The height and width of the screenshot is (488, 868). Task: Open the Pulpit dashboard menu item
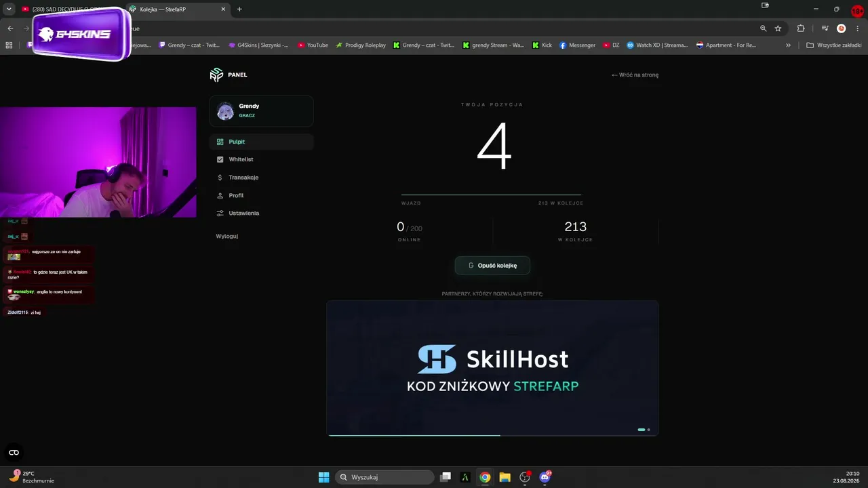(x=261, y=142)
